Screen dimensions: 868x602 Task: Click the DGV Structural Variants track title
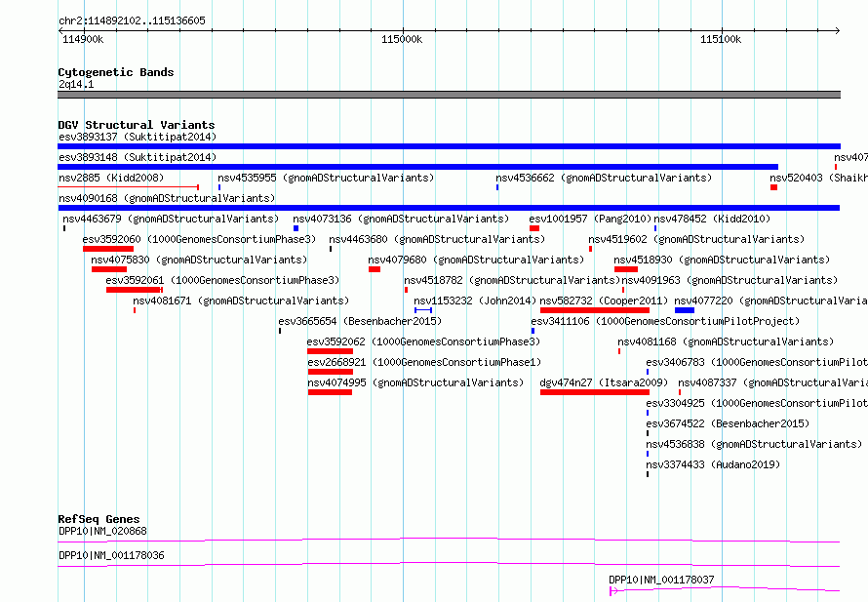coord(137,125)
